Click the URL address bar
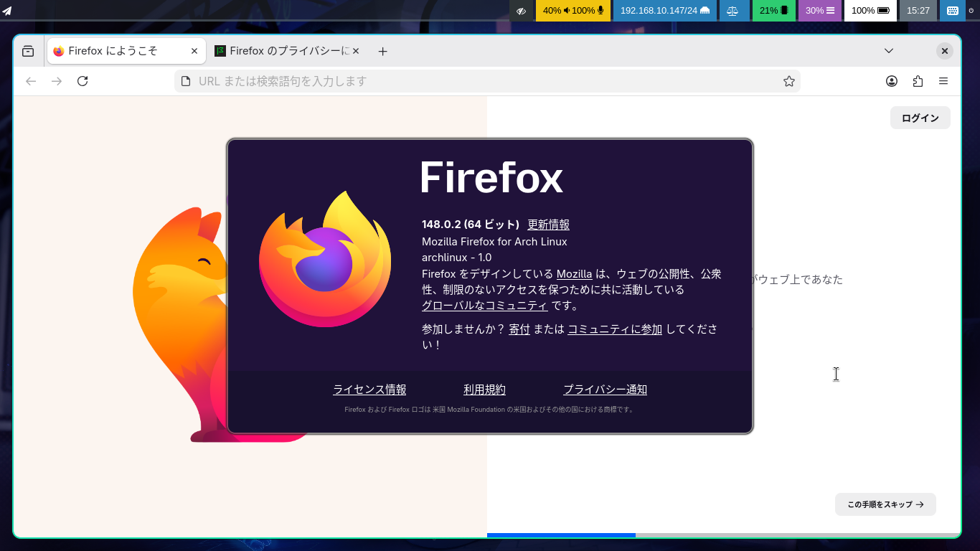Viewport: 980px width, 551px height. (x=487, y=81)
